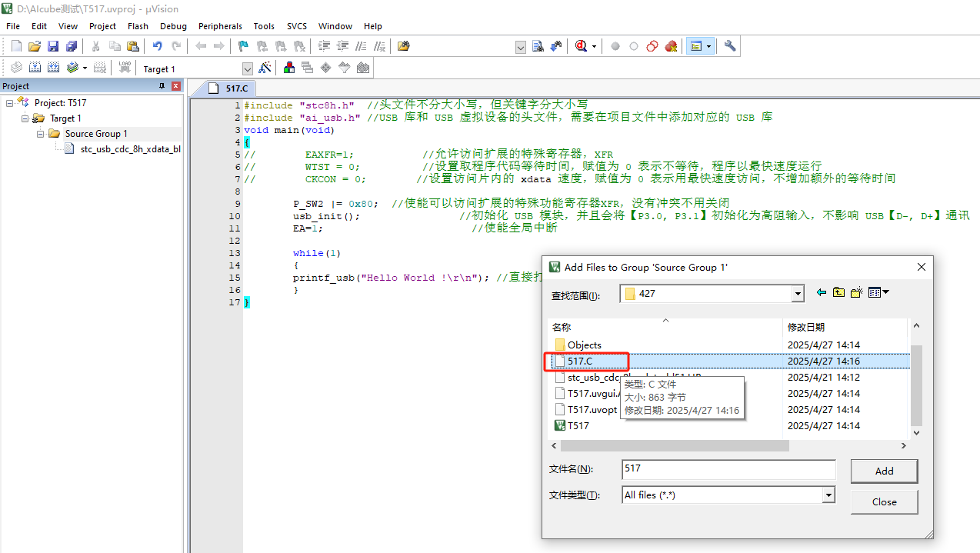Save the current file with Save icon
980x553 pixels.
coord(53,46)
